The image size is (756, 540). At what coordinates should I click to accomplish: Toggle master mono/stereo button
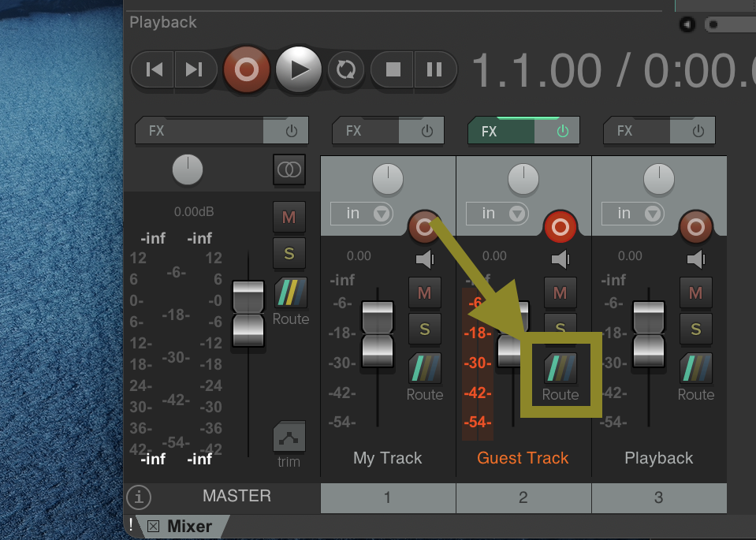click(289, 169)
